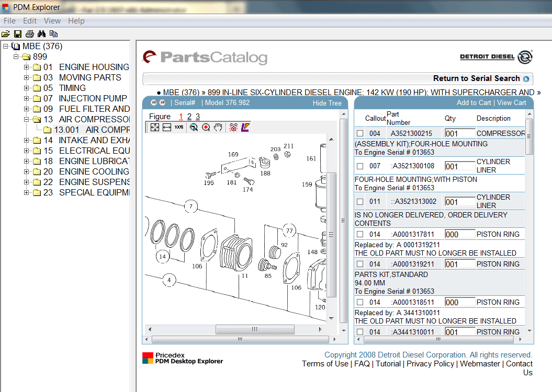This screenshot has height=392, width=552.
Task: Click the Add to Cart link
Action: [474, 103]
